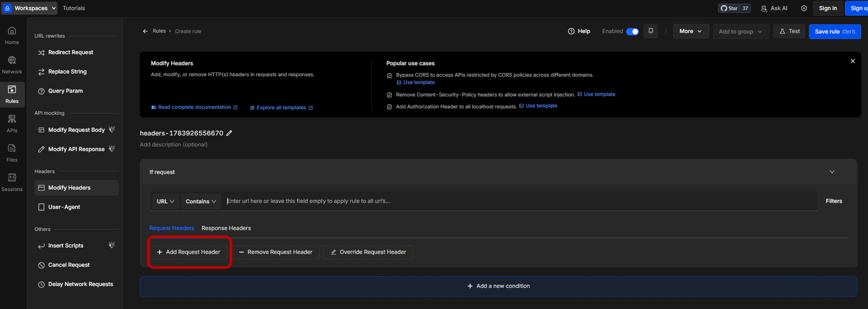The width and height of the screenshot is (868, 309).
Task: Open the APIs section in sidebar
Action: coord(12,124)
